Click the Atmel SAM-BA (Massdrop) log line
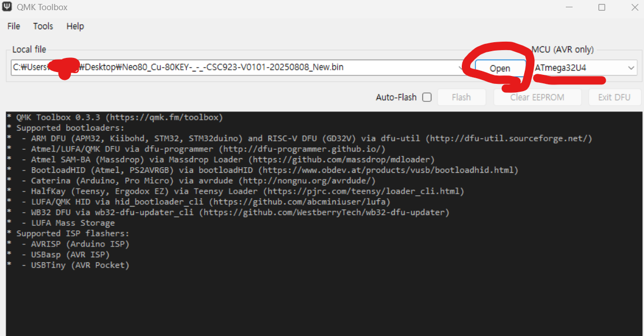The width and height of the screenshot is (644, 336). 228,160
